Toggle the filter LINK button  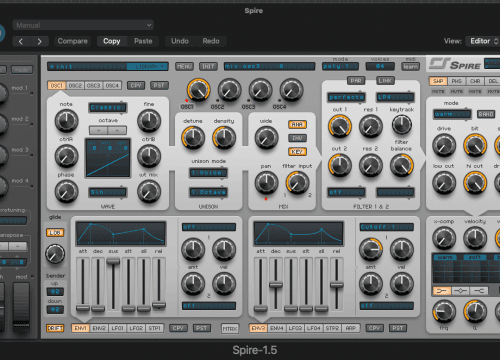(386, 81)
